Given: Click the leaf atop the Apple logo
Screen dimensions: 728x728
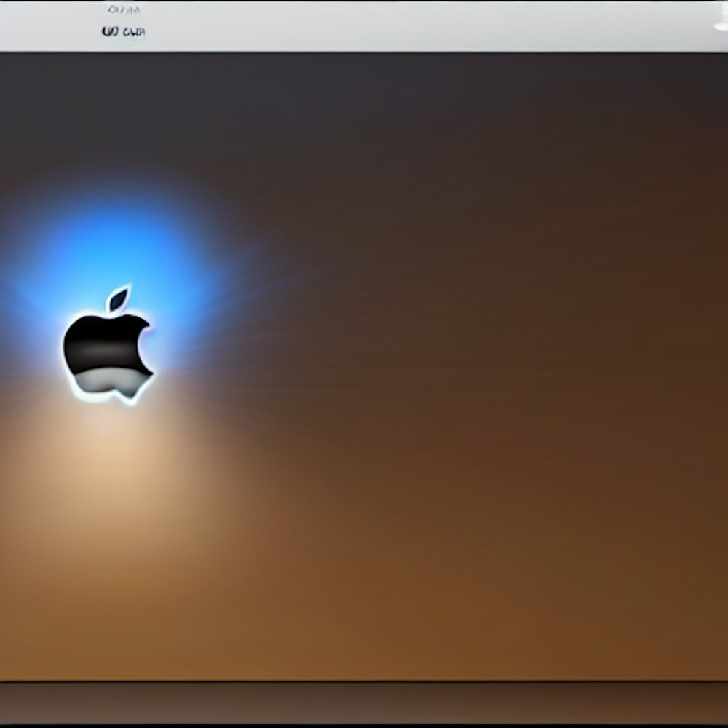Looking at the screenshot, I should click(118, 298).
